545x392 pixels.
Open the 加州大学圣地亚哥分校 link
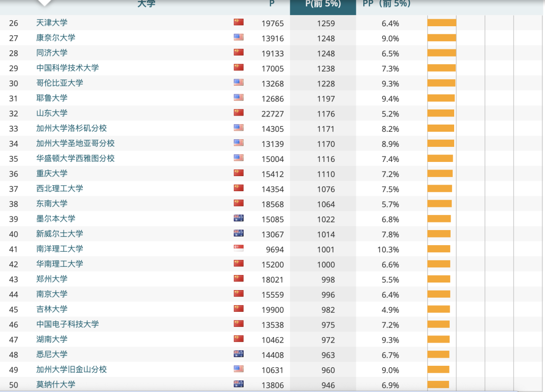[x=75, y=143]
